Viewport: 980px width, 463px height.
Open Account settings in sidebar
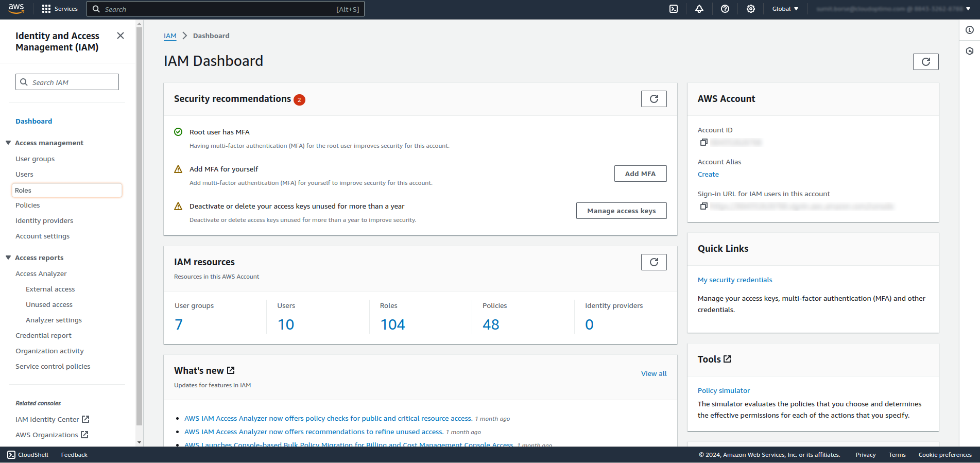[42, 236]
